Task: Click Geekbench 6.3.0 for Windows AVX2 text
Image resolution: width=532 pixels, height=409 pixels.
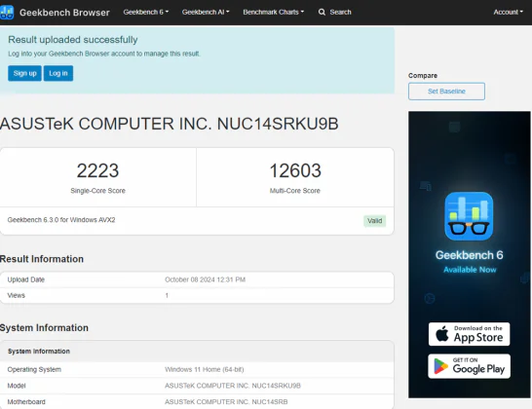Action: [61, 220]
